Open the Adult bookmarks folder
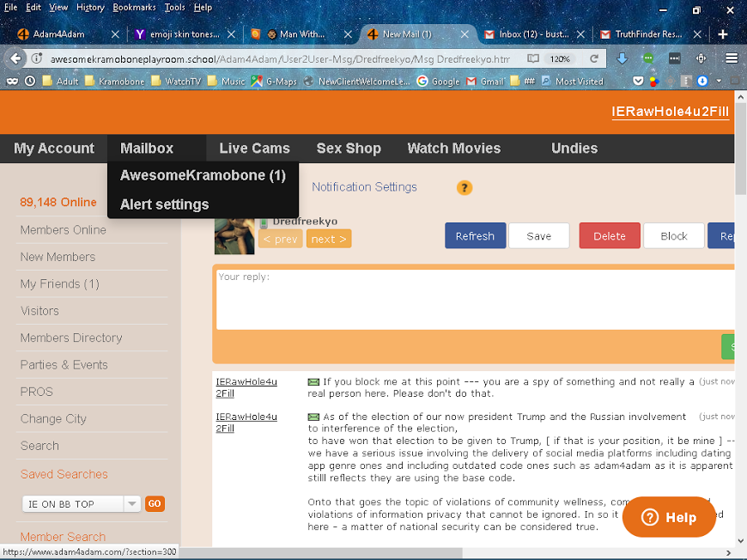This screenshot has height=560, width=747. pos(60,82)
